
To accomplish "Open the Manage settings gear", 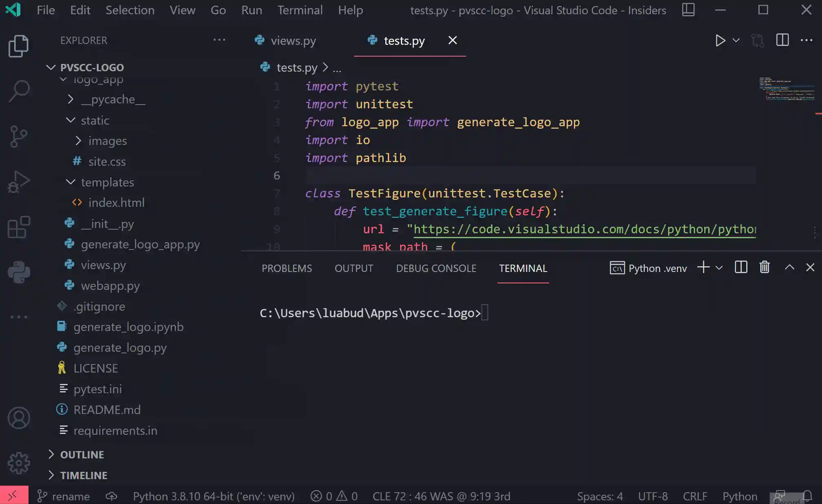I will tap(18, 463).
